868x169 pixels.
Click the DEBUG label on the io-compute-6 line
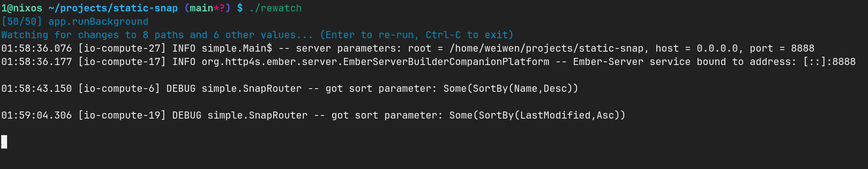pos(181,88)
